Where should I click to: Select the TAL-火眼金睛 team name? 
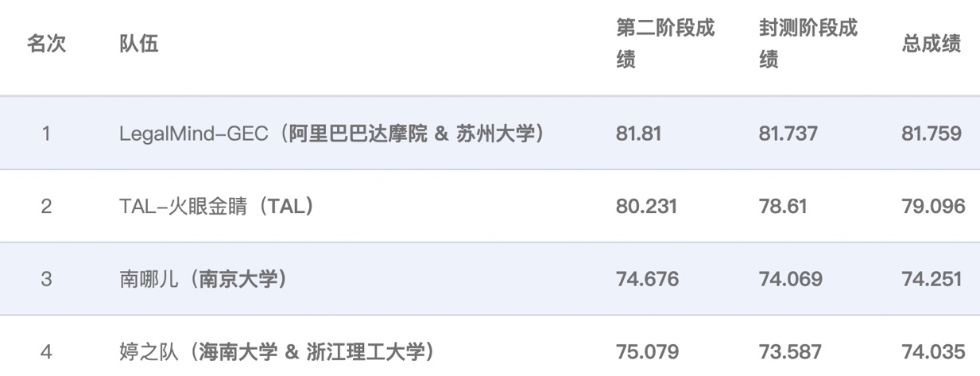click(216, 207)
